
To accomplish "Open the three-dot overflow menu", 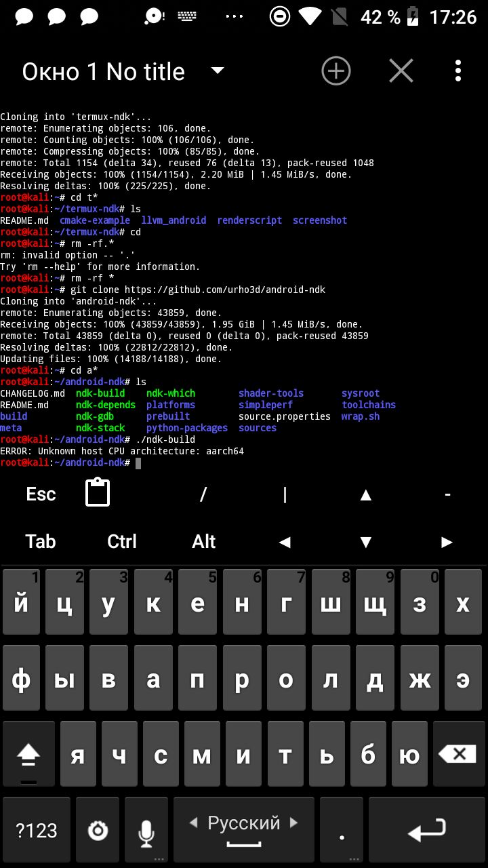I will pos(458,71).
